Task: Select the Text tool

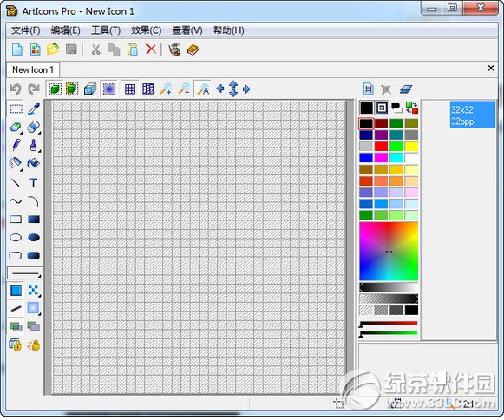Action: [x=33, y=182]
